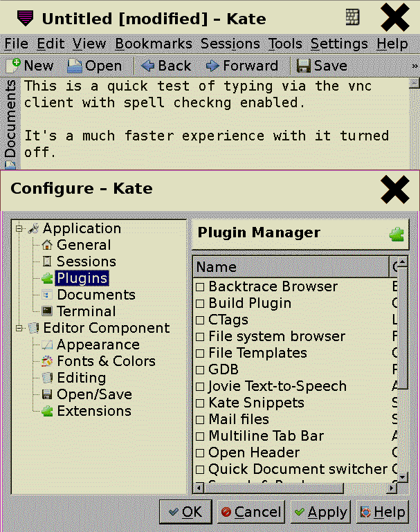Click the Editor Component icon in tree
Image resolution: width=420 pixels, height=532 pixels.
[x=34, y=328]
